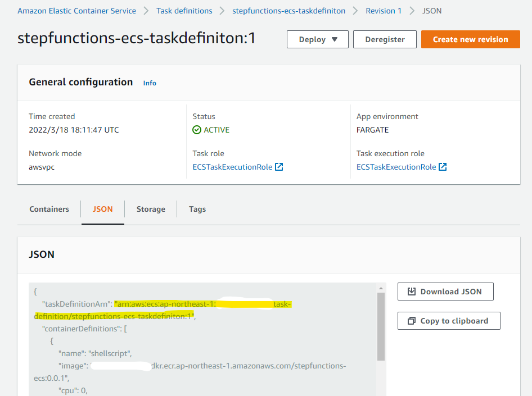
Task: Switch to the Storage tab
Action: click(150, 209)
